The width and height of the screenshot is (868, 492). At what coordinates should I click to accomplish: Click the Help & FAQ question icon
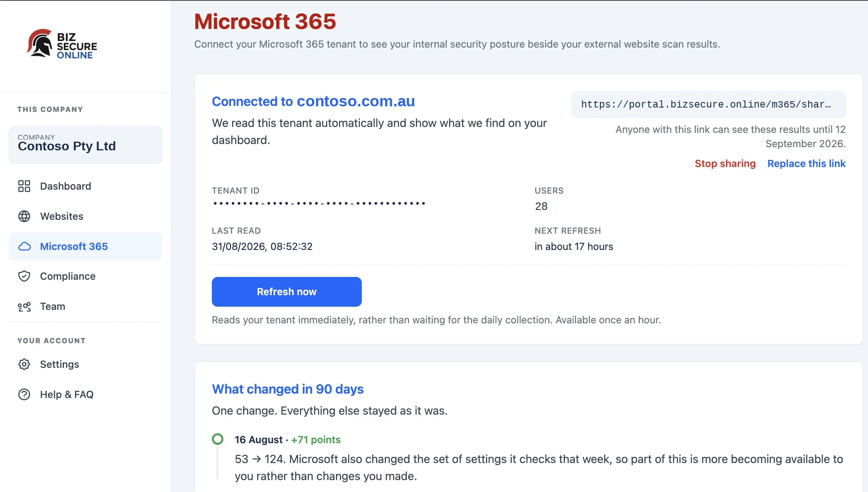click(24, 394)
